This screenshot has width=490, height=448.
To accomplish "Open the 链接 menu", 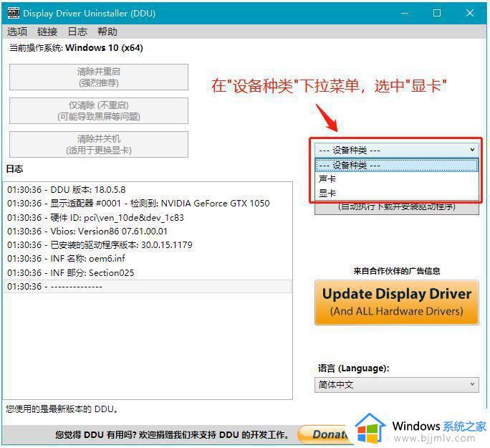I will pyautogui.click(x=47, y=32).
